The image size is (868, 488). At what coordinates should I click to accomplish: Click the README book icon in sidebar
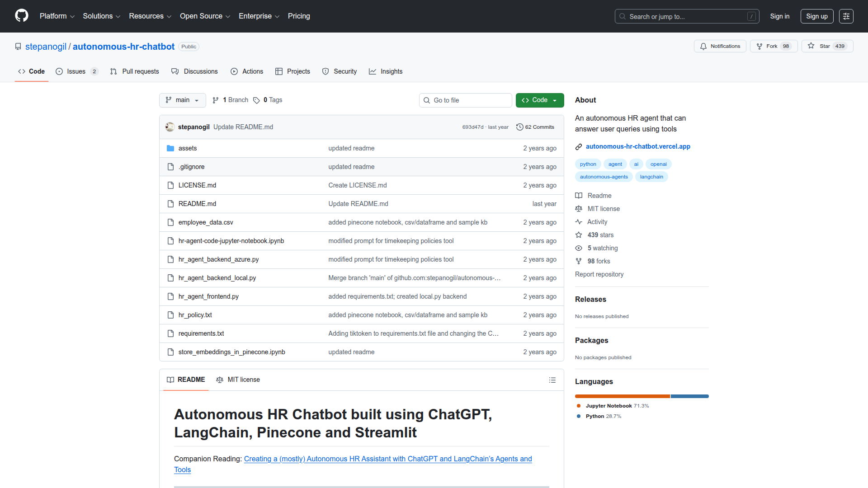pyautogui.click(x=579, y=195)
